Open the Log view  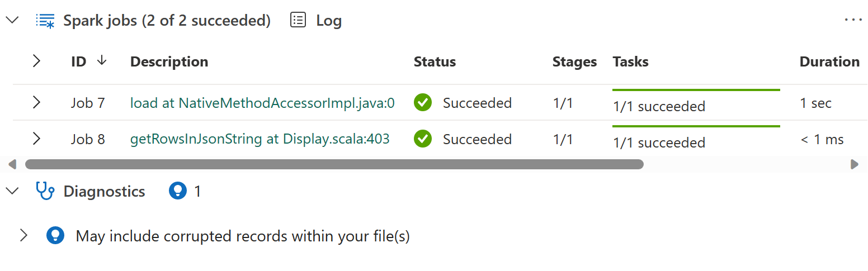[328, 21]
